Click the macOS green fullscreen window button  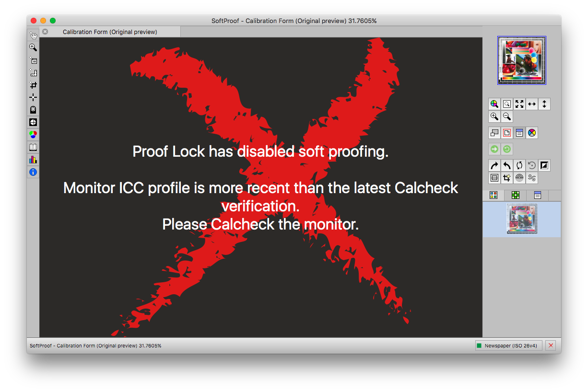click(x=53, y=21)
